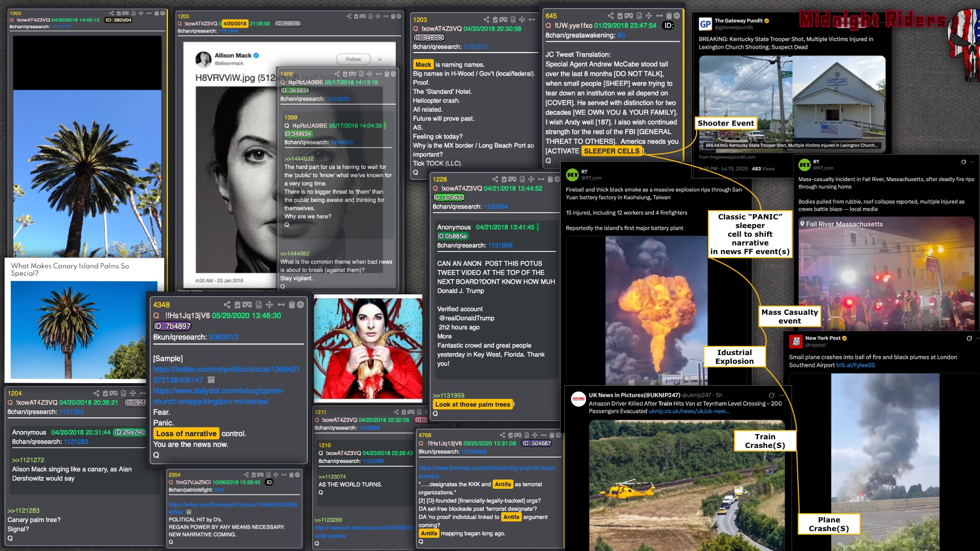Click the ID: 948590 badge on post 1203

click(x=429, y=38)
